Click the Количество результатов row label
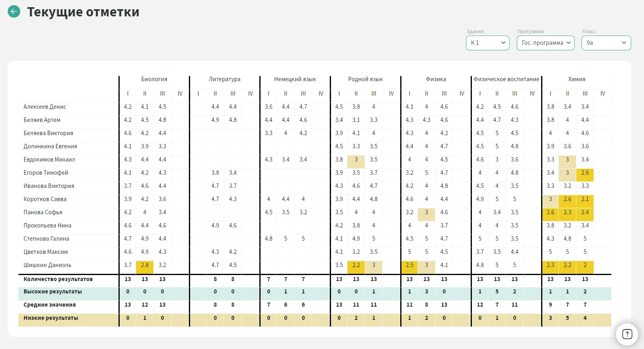 coord(58,279)
